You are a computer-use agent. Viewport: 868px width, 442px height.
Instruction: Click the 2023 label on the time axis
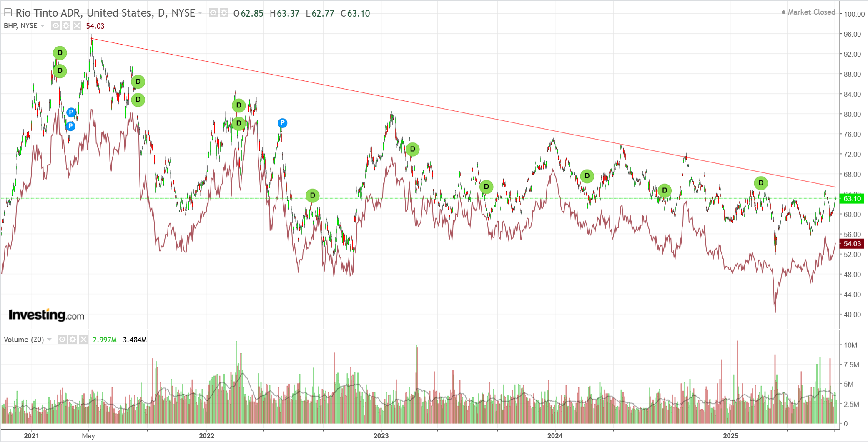click(x=381, y=436)
